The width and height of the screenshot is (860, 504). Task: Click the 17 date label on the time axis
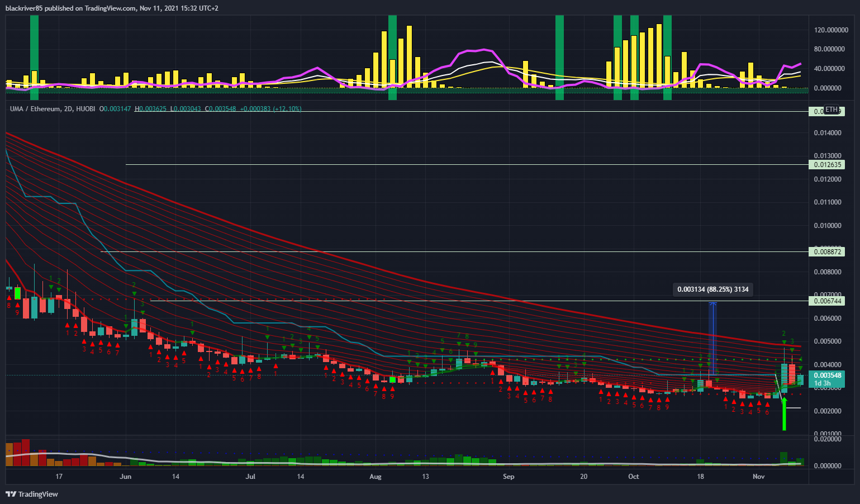(59, 477)
